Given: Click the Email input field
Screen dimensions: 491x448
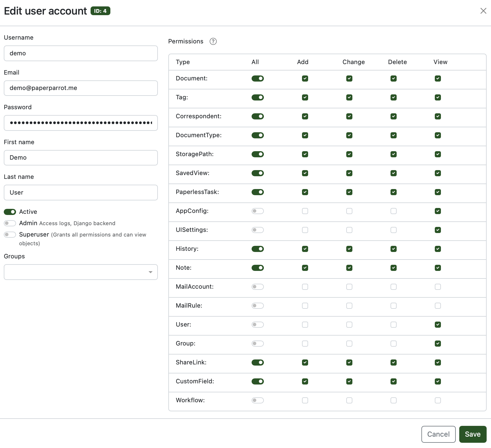Looking at the screenshot, I should (x=81, y=88).
